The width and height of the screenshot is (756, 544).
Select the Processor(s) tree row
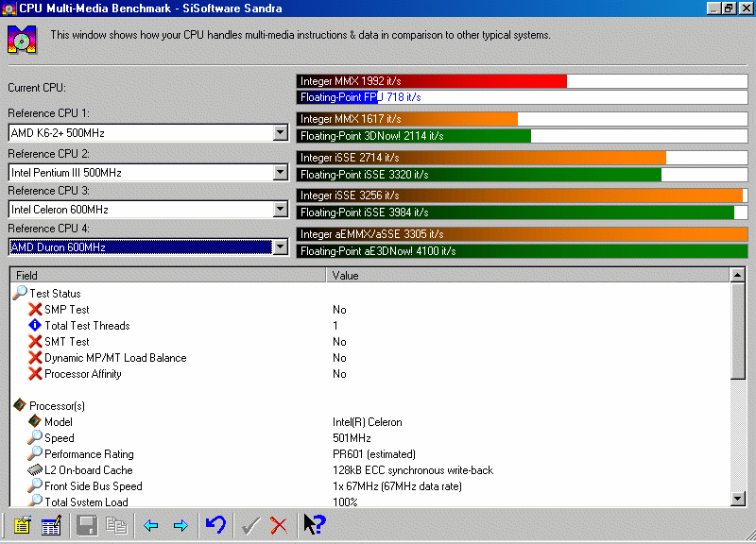click(57, 406)
